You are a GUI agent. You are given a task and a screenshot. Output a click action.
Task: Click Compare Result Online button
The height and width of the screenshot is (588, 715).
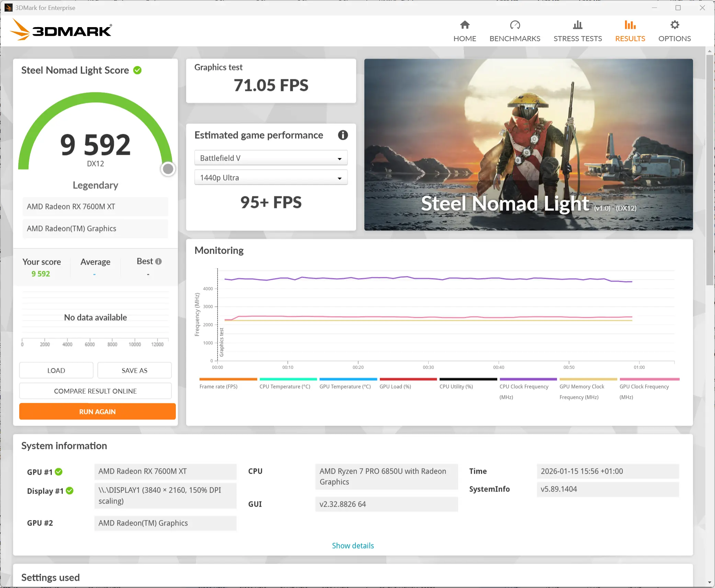click(x=95, y=391)
